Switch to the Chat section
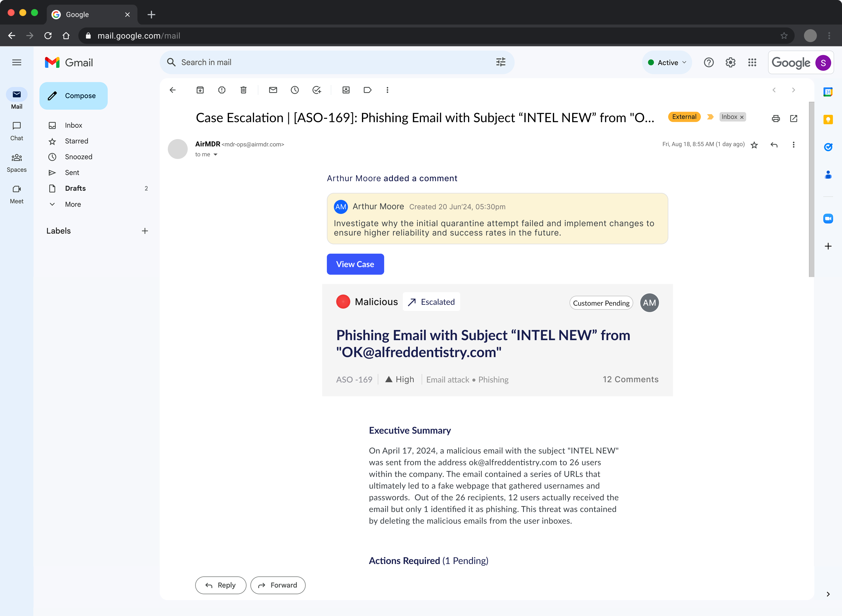Screen dimensions: 842x616 click(16, 131)
